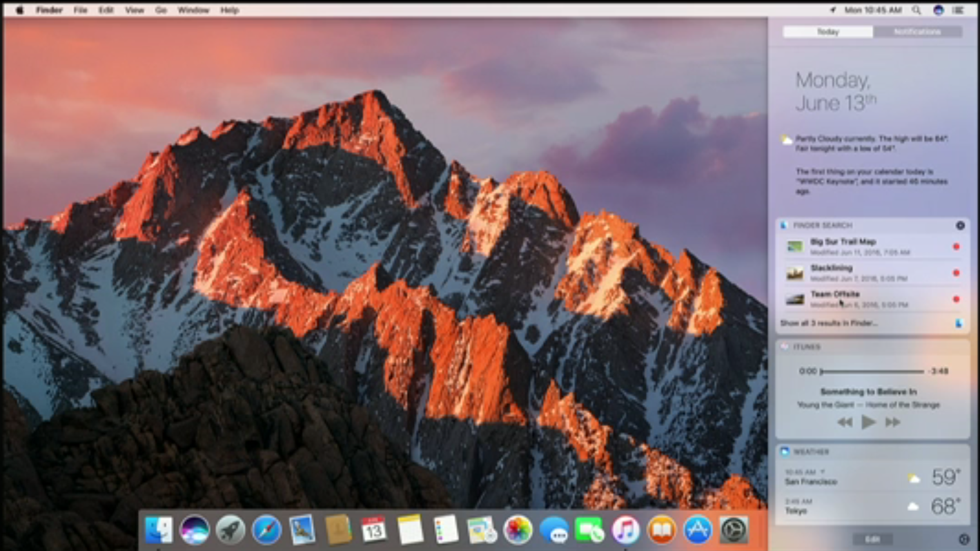The width and height of the screenshot is (980, 551).
Task: Remove the Finder Search widget
Action: (x=960, y=226)
